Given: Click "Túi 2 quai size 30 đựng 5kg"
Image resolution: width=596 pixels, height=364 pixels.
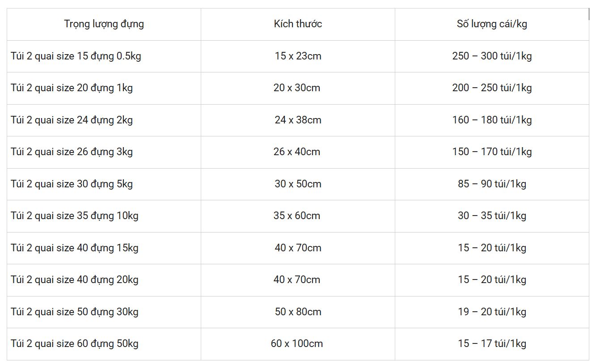Looking at the screenshot, I should 72,184.
